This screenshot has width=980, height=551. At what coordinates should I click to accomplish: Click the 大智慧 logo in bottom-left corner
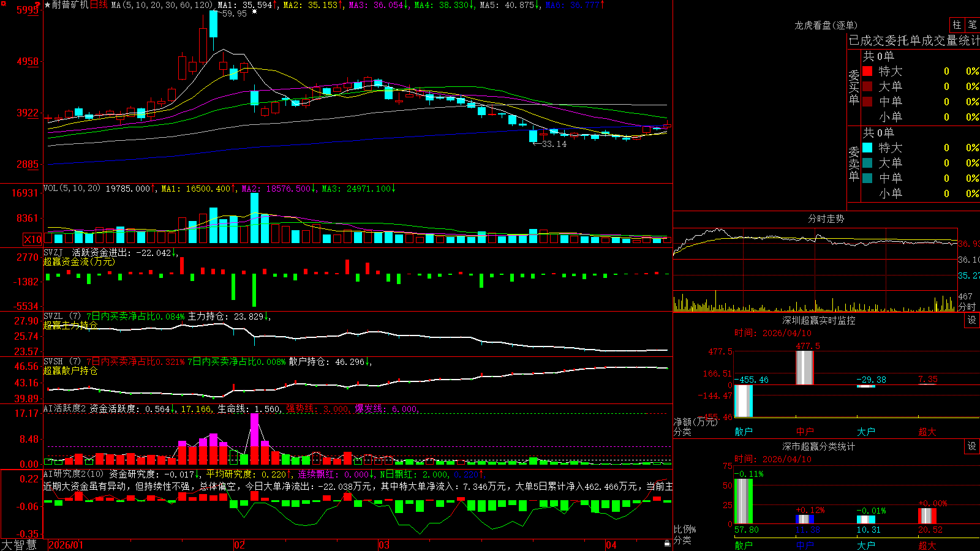click(x=19, y=544)
